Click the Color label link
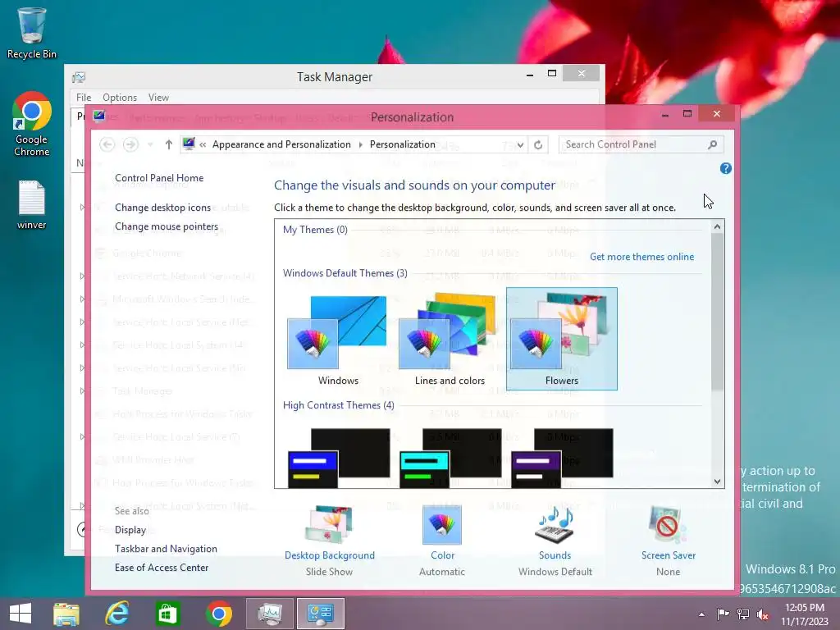This screenshot has height=630, width=840. click(442, 555)
